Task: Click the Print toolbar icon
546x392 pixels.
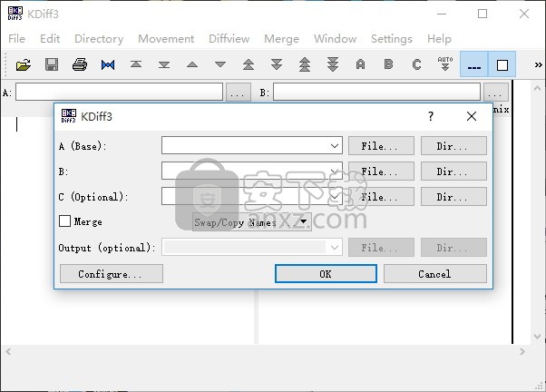Action: click(x=80, y=64)
